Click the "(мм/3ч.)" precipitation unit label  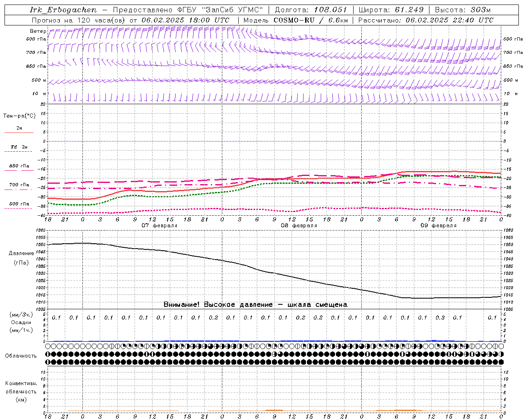(21, 315)
